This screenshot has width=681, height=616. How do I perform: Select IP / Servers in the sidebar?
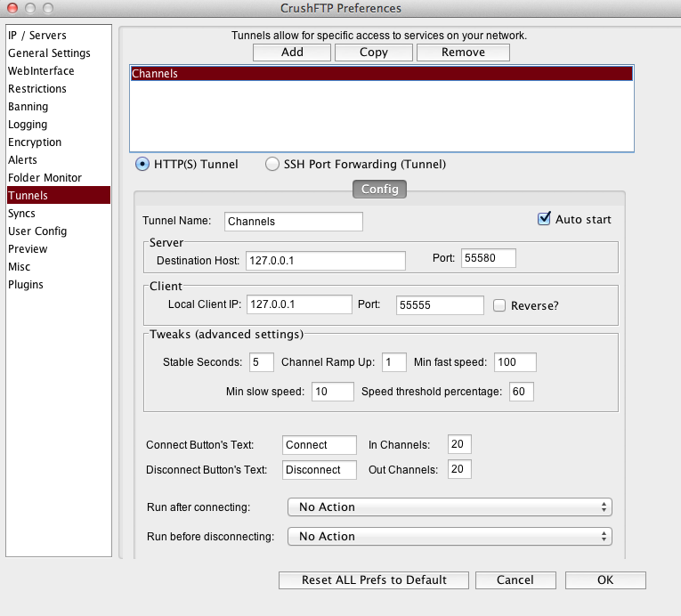pos(58,36)
